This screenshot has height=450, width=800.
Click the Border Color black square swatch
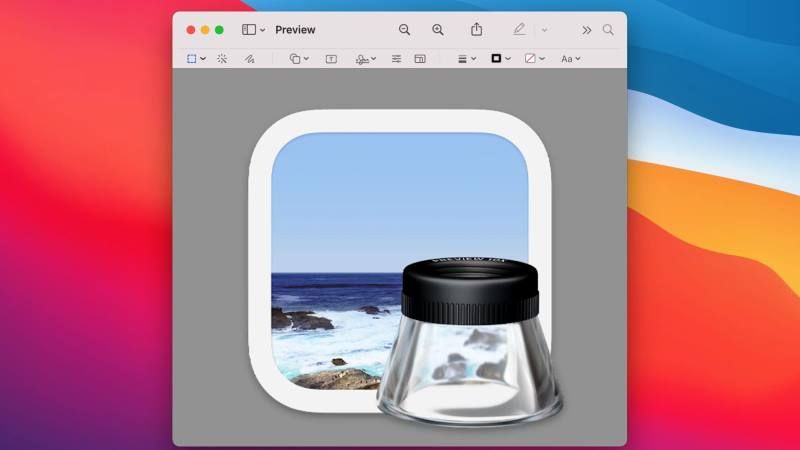tap(496, 58)
